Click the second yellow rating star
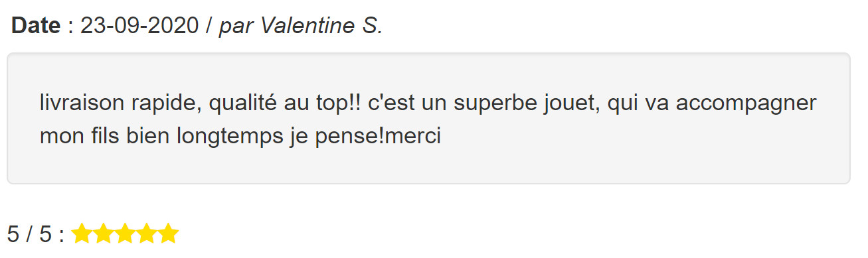 (x=104, y=233)
